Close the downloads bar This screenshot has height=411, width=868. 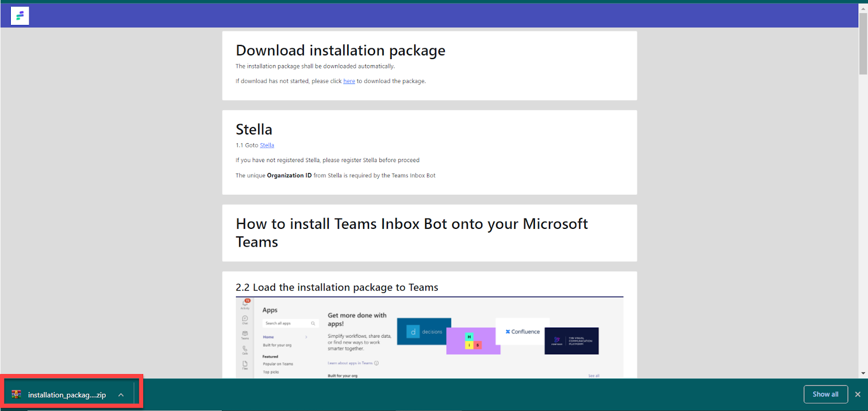pyautogui.click(x=858, y=394)
